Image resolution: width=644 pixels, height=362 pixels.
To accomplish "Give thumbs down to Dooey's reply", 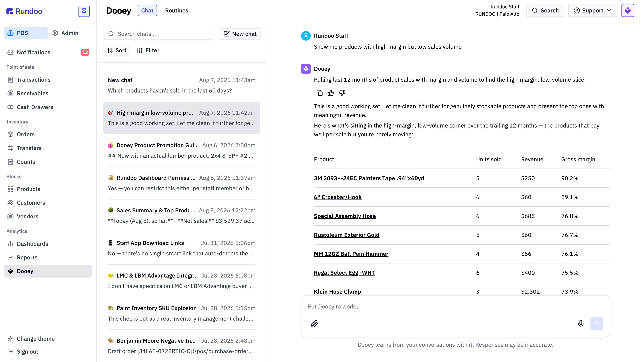I will pos(342,93).
